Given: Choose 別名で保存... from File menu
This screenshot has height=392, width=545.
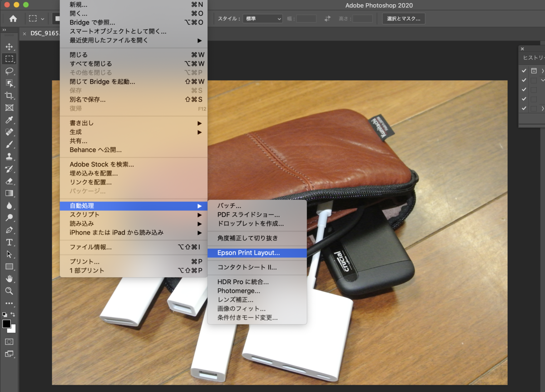Looking at the screenshot, I should pyautogui.click(x=134, y=99).
